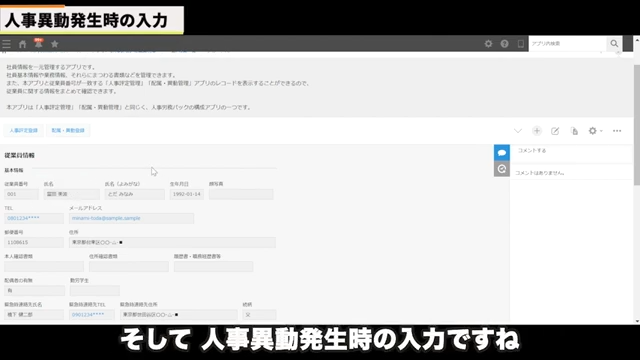This screenshot has width=640, height=360.
Task: Open the minami-toda@sample.sample email link
Action: pyautogui.click(x=106, y=218)
